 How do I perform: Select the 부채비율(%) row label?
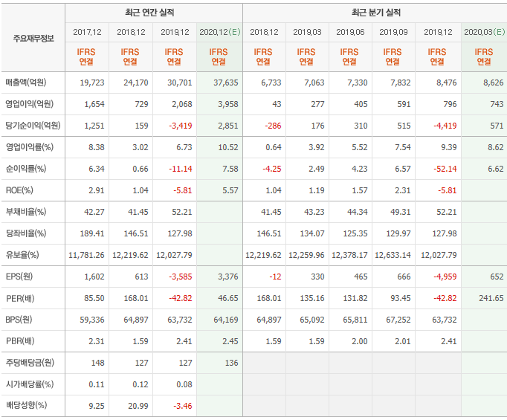pyautogui.click(x=26, y=212)
